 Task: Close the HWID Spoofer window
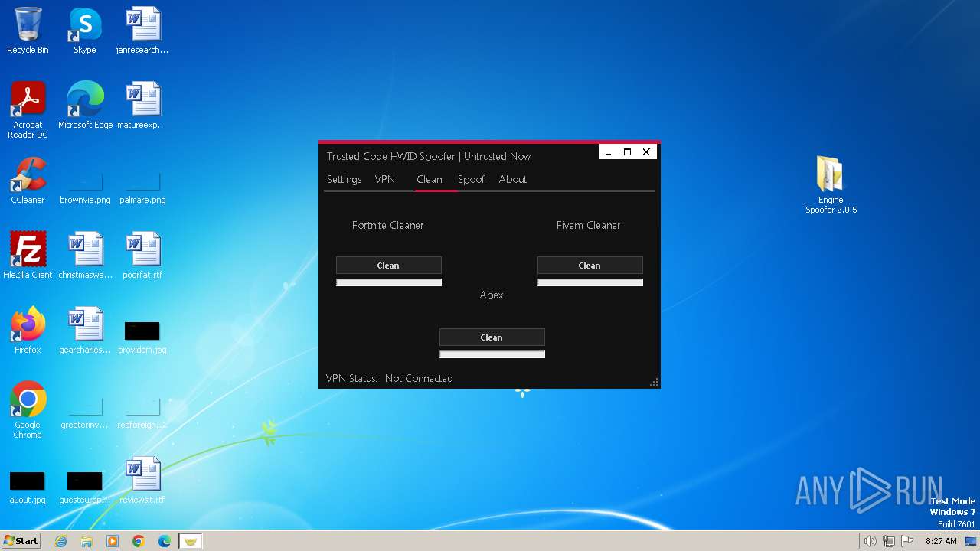click(646, 152)
